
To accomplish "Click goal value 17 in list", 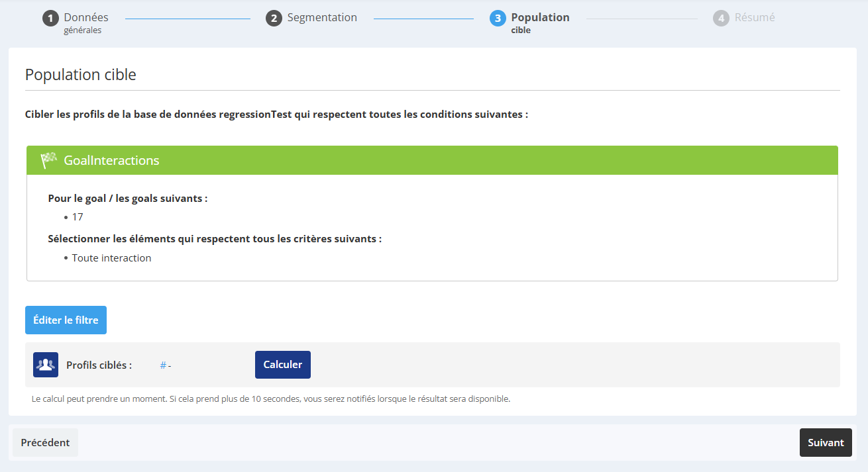I will [78, 217].
